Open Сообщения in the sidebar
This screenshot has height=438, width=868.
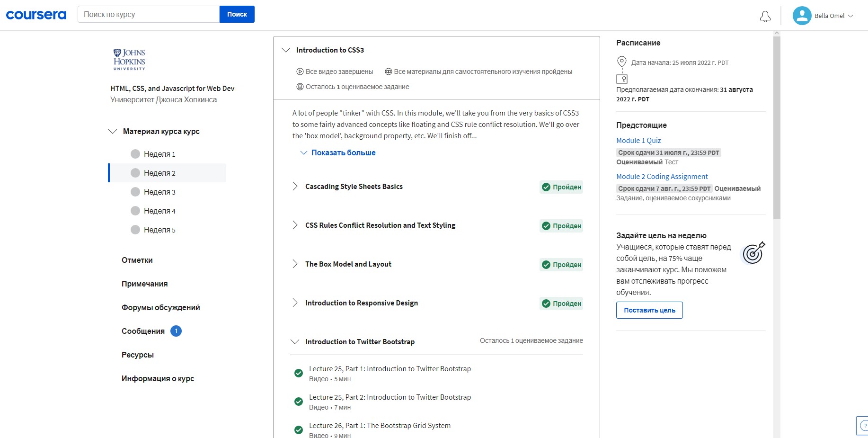click(x=143, y=331)
